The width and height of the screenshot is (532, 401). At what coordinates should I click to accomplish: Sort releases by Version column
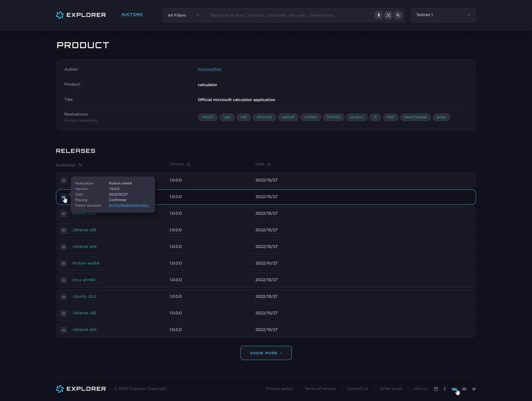[x=180, y=164]
